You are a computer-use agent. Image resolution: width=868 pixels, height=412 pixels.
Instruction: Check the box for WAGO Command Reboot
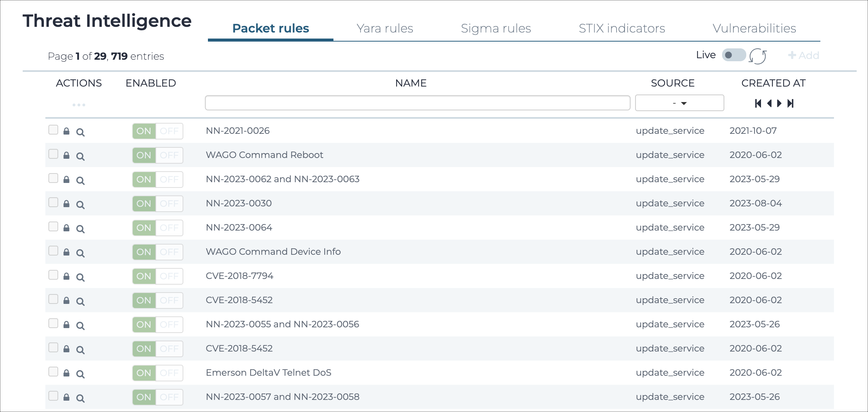point(53,154)
